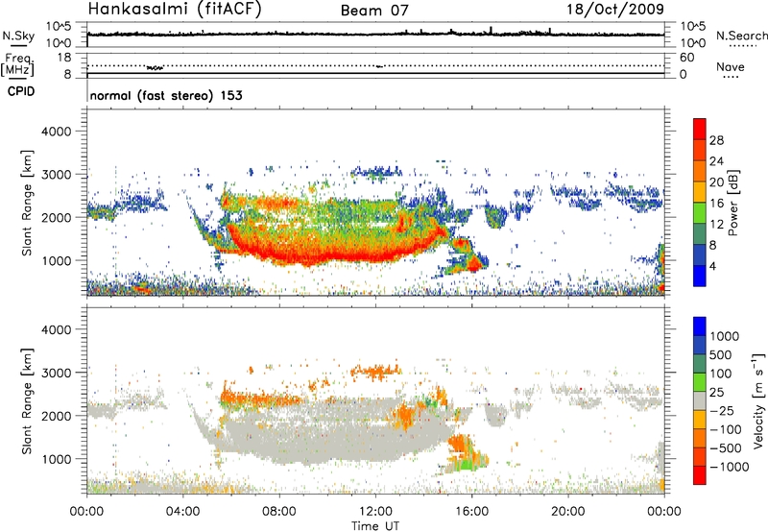Screen dimensions: 768x532
Task: Click the date '18/Oct/2009'
Action: [615, 10]
